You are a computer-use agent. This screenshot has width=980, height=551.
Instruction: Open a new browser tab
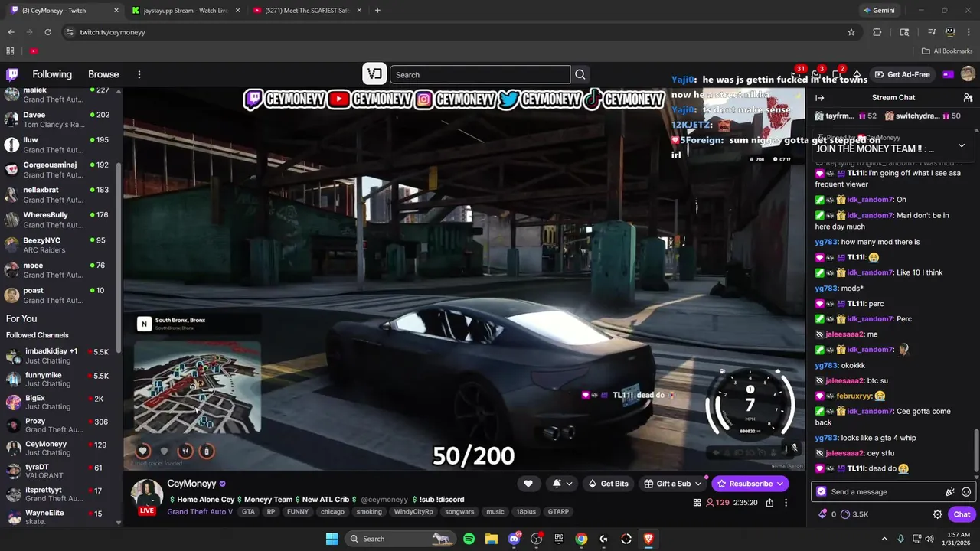coord(377,11)
